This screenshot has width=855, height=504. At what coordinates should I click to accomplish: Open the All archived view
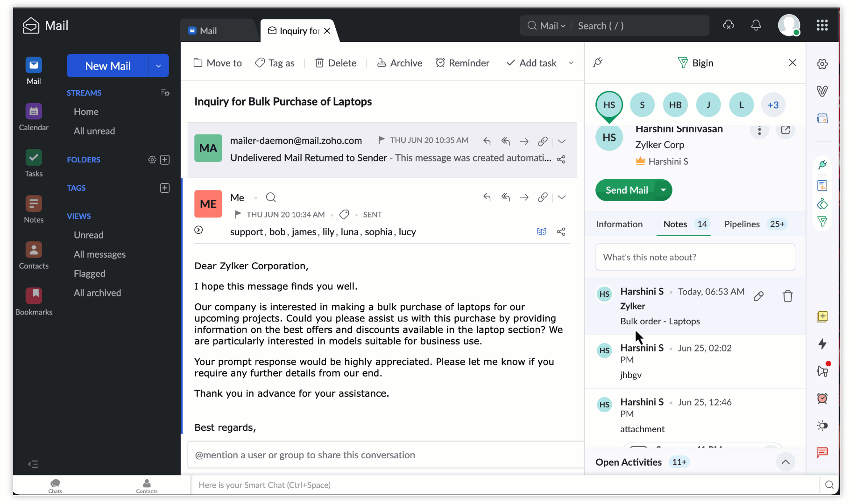pos(97,293)
